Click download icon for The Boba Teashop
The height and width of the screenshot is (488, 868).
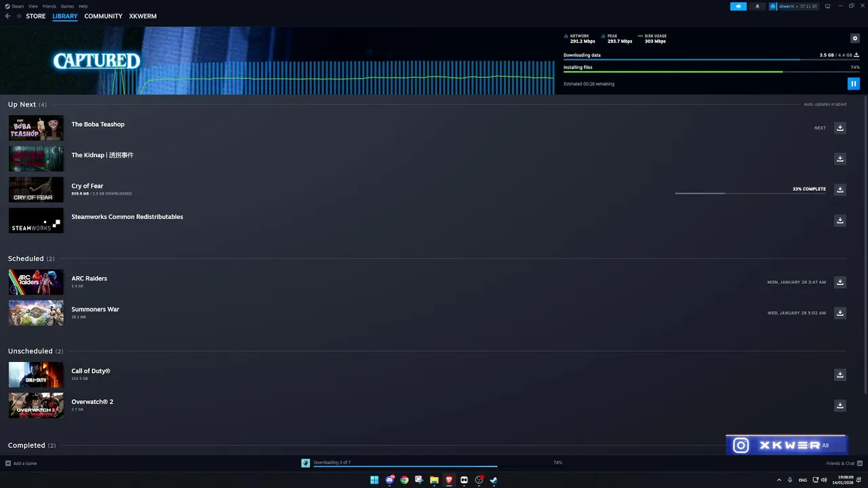click(840, 128)
